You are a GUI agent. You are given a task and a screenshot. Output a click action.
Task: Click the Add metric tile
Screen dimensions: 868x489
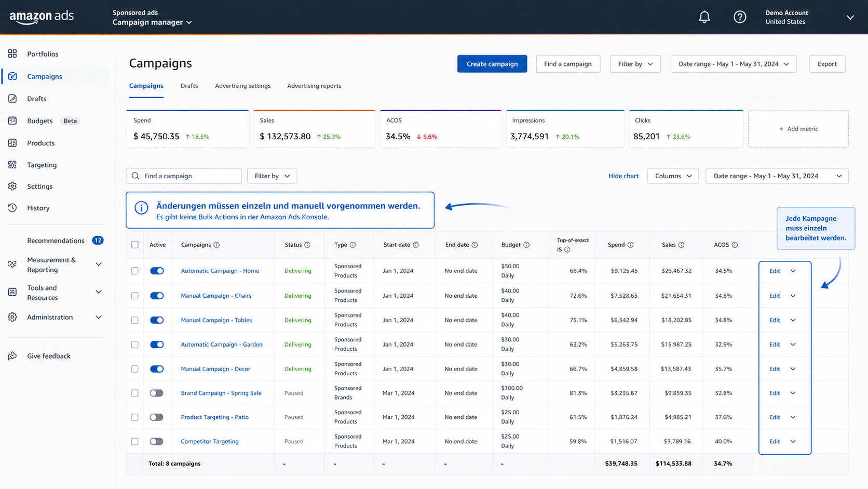point(798,129)
